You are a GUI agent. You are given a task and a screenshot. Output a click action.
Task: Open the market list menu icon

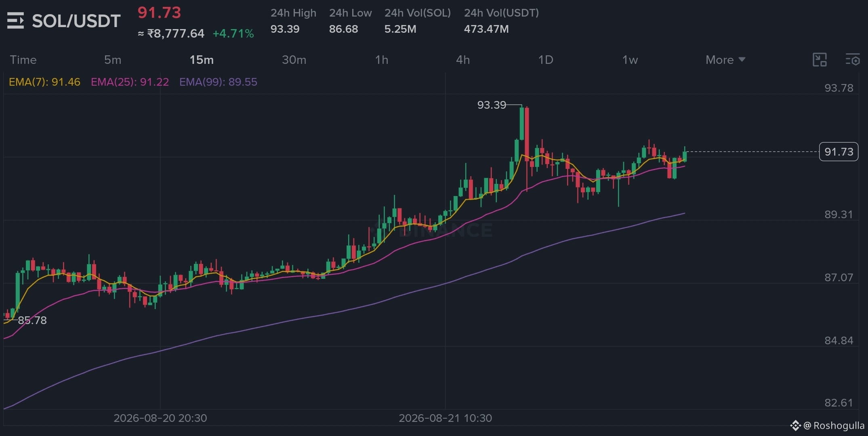[16, 21]
